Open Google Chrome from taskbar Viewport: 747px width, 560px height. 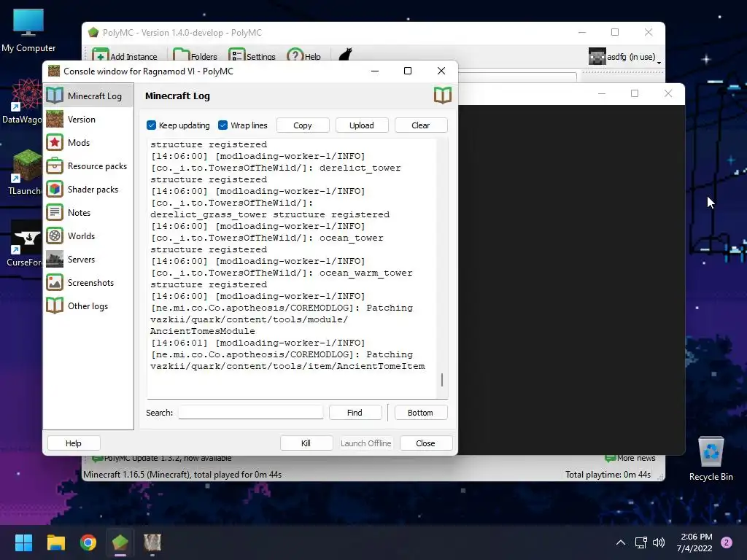click(x=88, y=542)
